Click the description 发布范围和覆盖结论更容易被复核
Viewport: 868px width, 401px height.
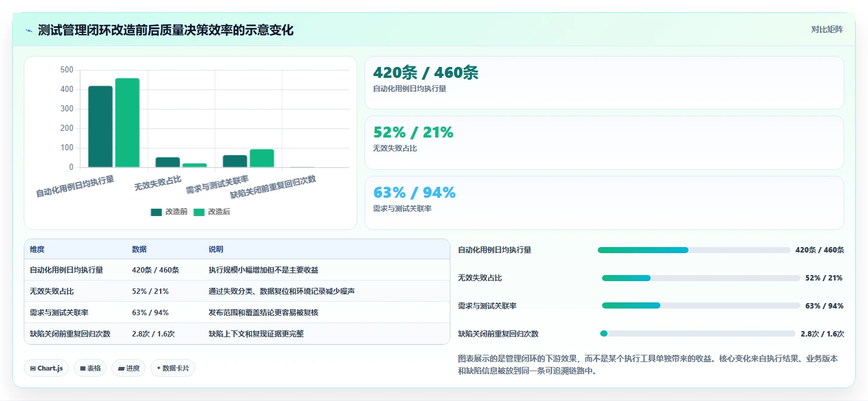tap(264, 313)
